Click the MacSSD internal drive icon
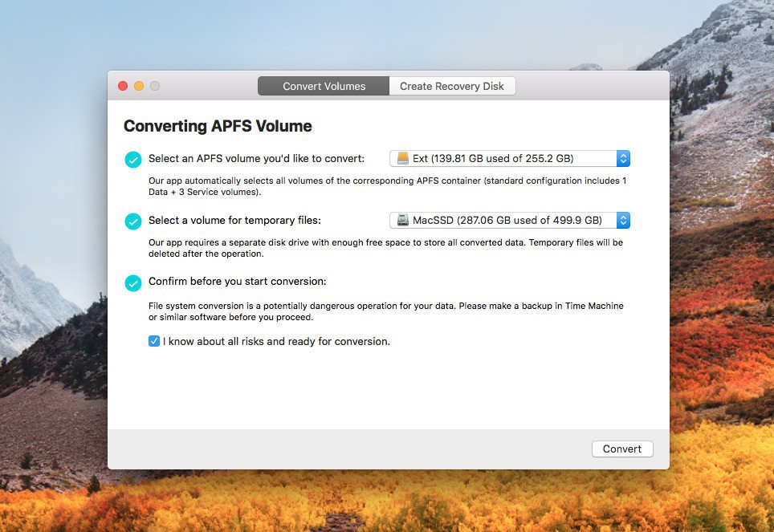This screenshot has width=774, height=532. 403,220
